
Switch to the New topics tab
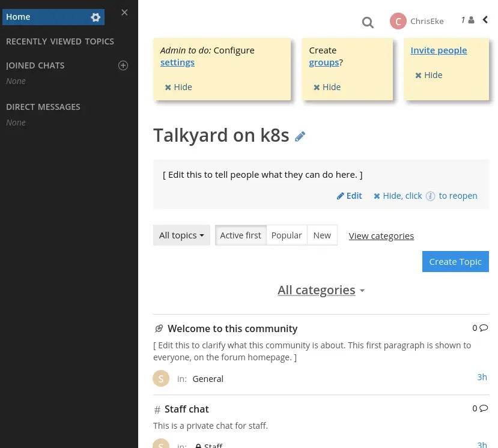(321, 235)
